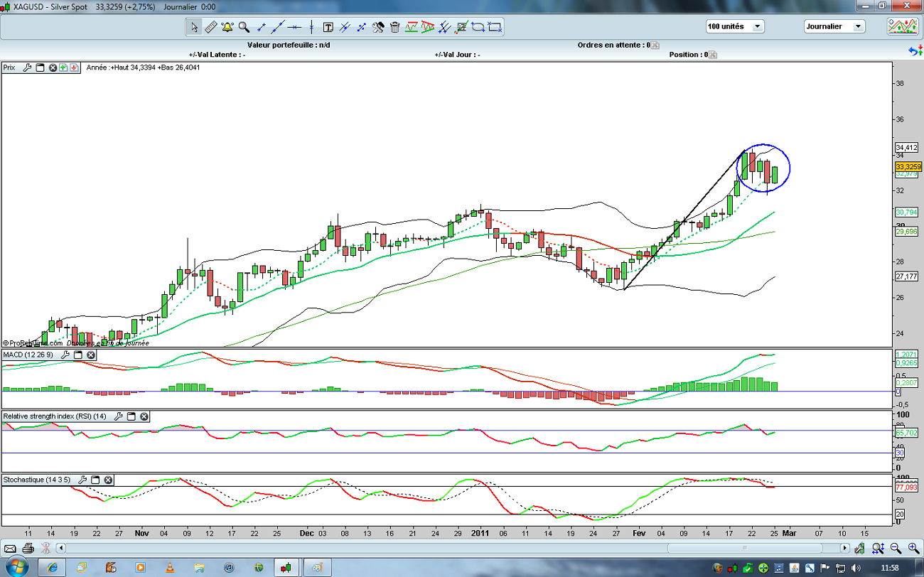Toggle the Stochastique panel window icon
The width and height of the screenshot is (924, 577).
pyautogui.click(x=95, y=480)
